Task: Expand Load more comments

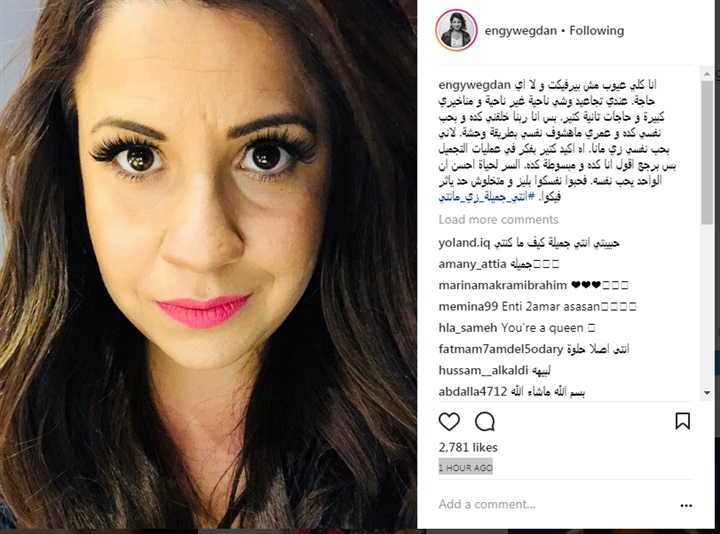Action: (x=498, y=219)
